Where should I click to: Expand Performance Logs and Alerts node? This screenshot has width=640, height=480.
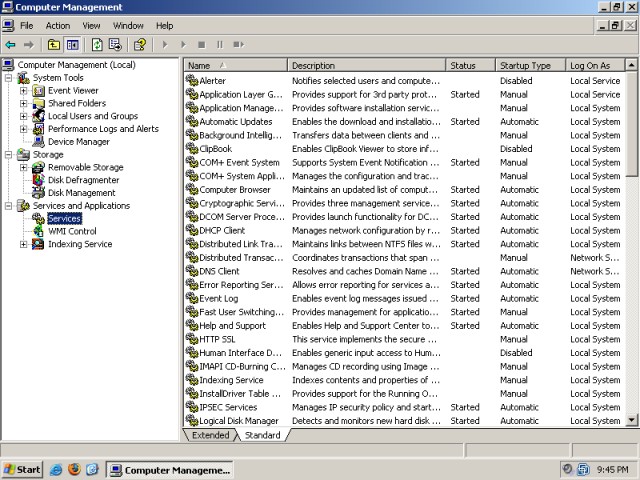pos(24,129)
